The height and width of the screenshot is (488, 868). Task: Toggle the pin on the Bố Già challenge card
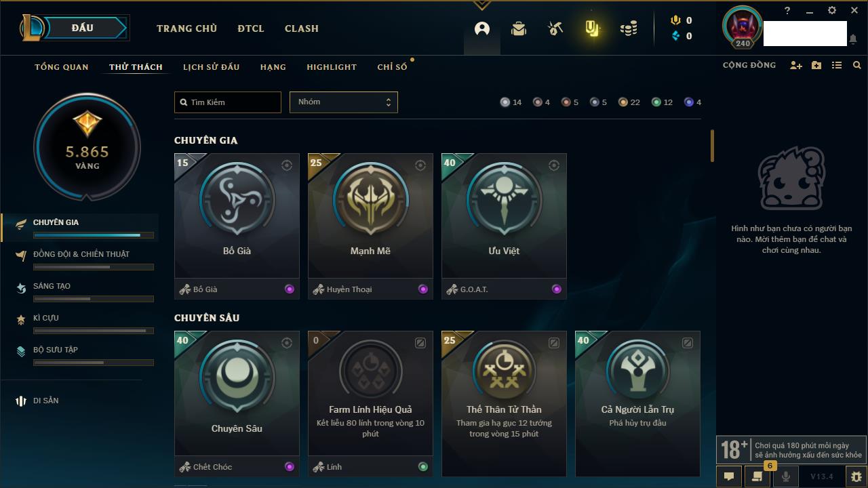287,165
